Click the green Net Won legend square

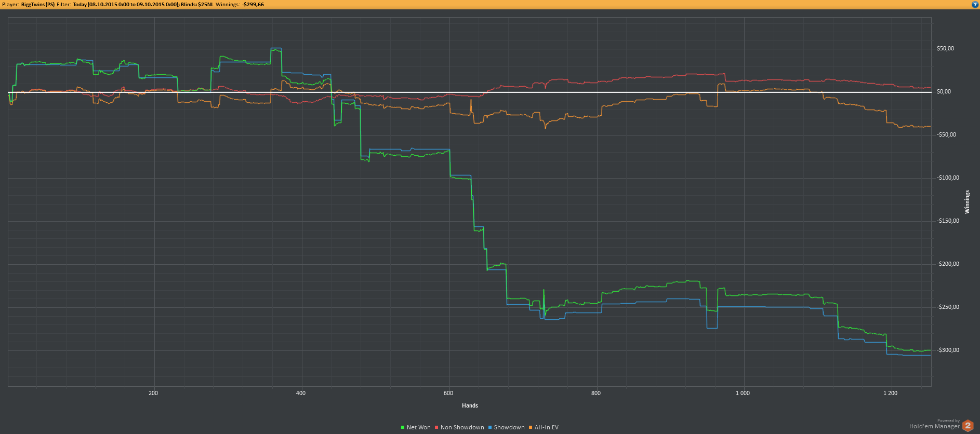click(x=403, y=427)
